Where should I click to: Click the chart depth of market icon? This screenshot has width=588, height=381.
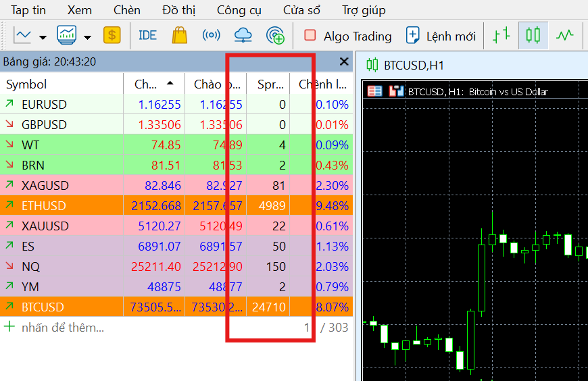click(x=396, y=91)
